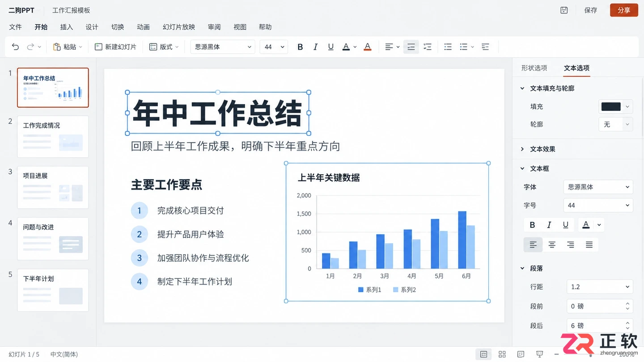Align text left in side panel
This screenshot has height=362, width=644.
point(533,244)
